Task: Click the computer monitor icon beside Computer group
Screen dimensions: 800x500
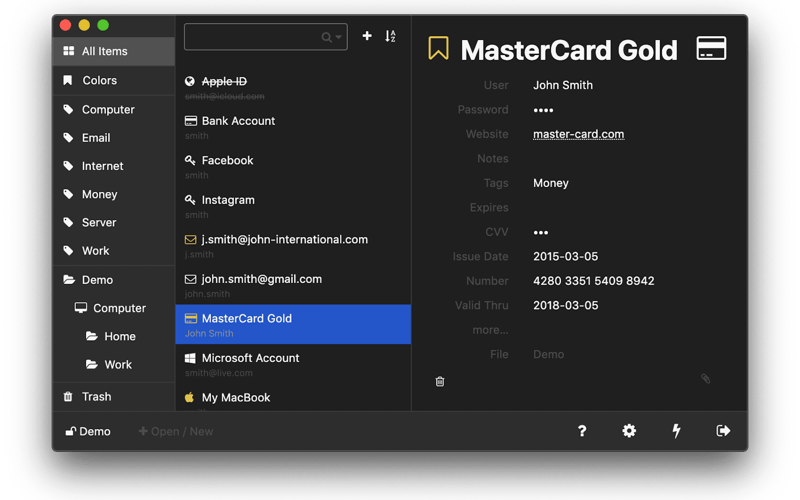Action: coord(80,308)
